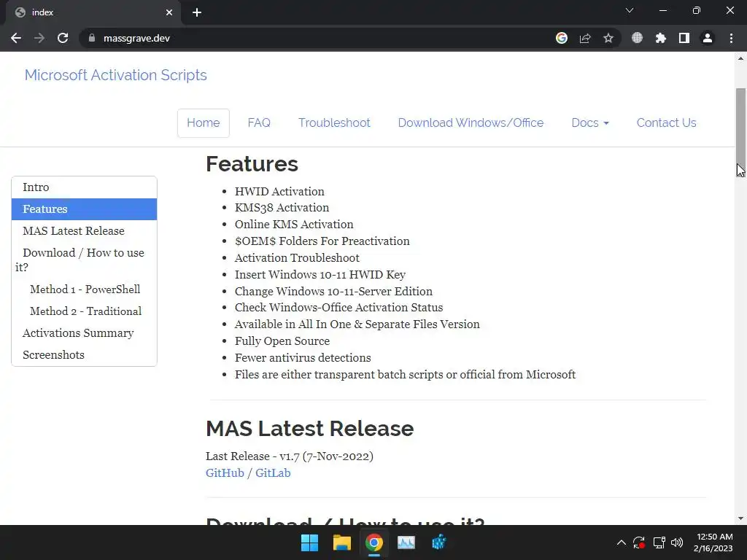Image resolution: width=747 pixels, height=560 pixels.
Task: Toggle the Chrome side panel
Action: point(684,38)
